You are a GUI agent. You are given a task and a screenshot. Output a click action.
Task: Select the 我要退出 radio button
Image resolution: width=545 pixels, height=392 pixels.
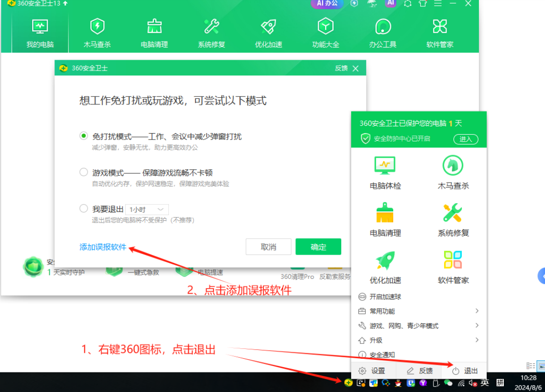point(83,208)
